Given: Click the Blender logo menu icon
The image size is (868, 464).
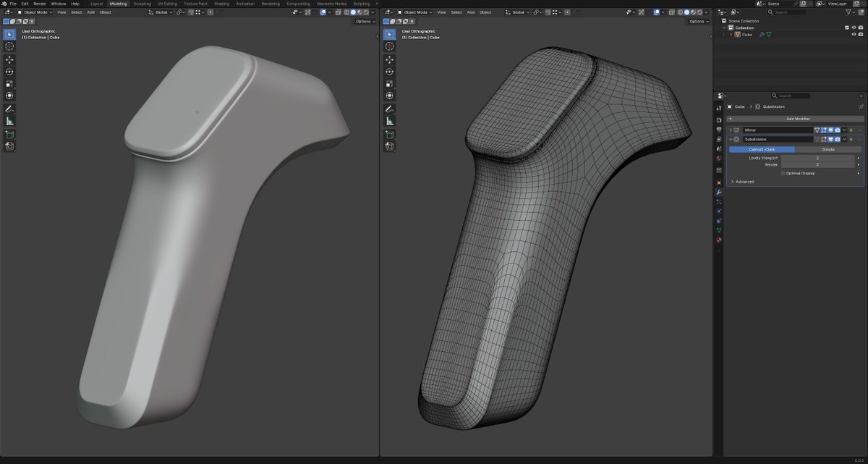Looking at the screenshot, I should pos(4,4).
